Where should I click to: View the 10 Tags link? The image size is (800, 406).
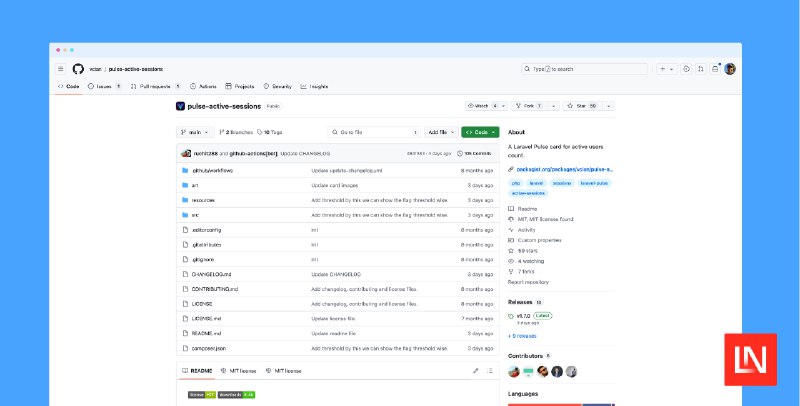coord(270,132)
